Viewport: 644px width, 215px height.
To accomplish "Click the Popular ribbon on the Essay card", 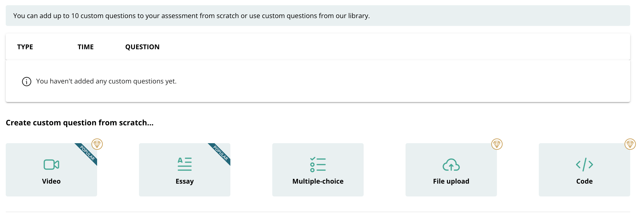I will pos(221,153).
